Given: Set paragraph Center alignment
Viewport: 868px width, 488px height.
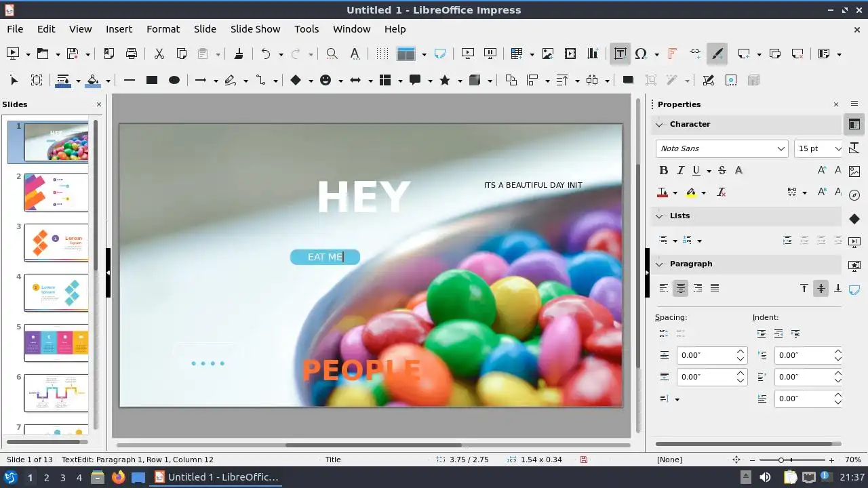Looking at the screenshot, I should (x=680, y=288).
